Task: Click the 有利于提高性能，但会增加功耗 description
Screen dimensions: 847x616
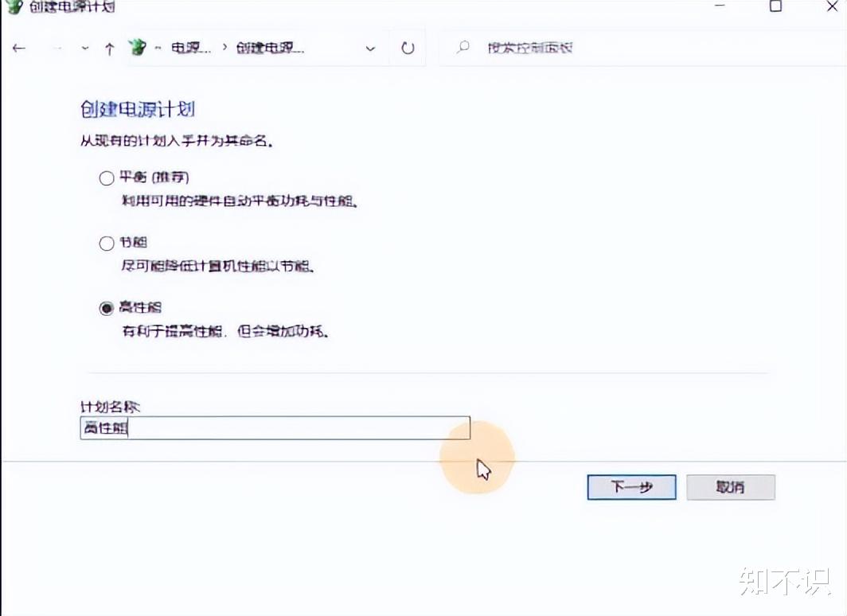Action: 225,331
